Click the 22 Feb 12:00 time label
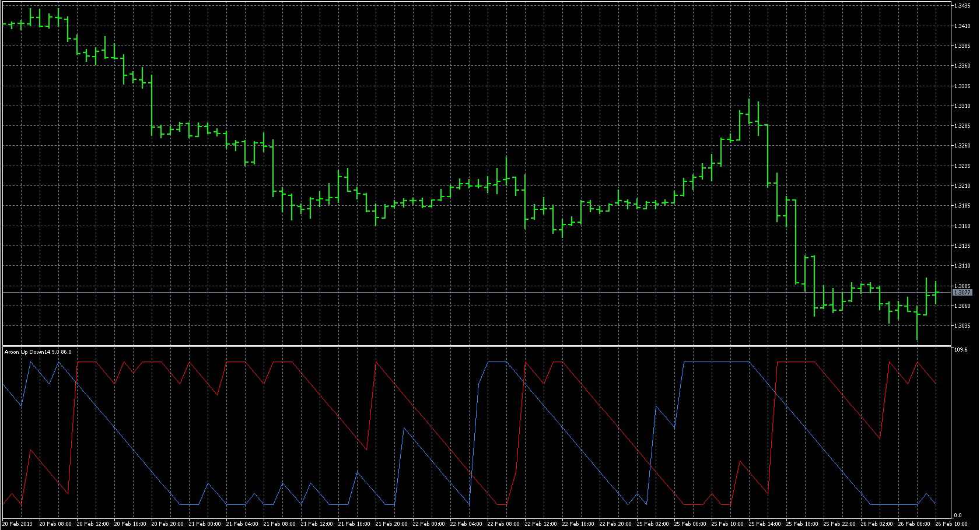 click(541, 524)
